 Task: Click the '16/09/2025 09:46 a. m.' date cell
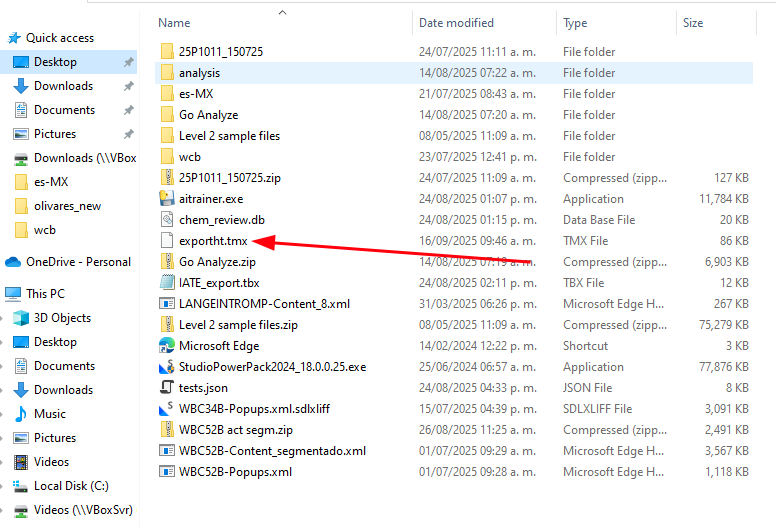click(478, 241)
